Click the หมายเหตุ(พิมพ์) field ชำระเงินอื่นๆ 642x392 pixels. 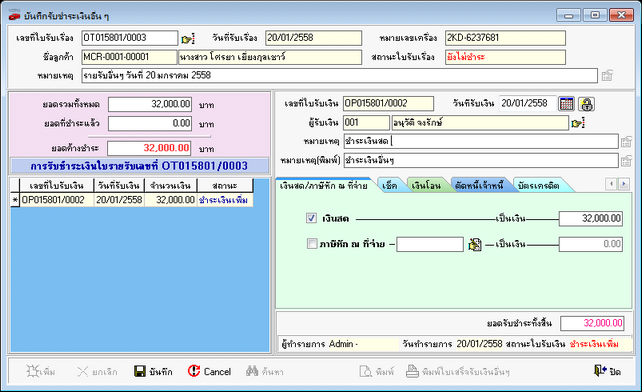[x=481, y=161]
